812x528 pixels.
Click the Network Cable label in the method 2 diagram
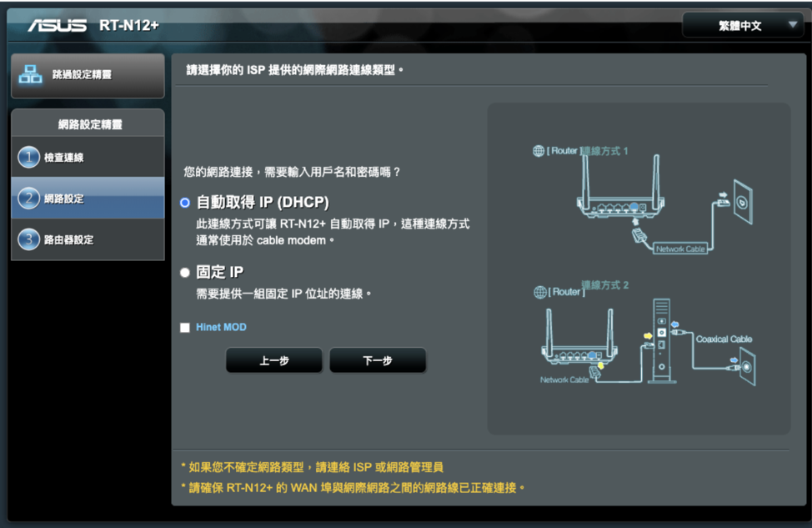point(564,380)
